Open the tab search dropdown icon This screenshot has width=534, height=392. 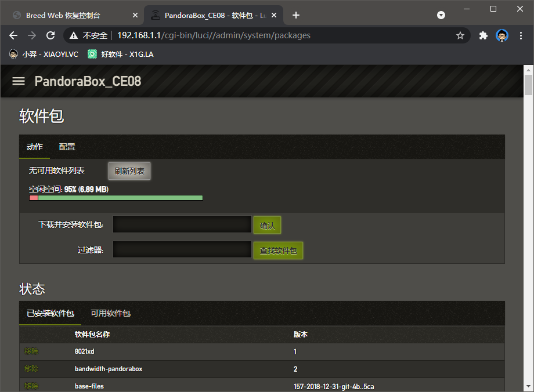pos(441,15)
